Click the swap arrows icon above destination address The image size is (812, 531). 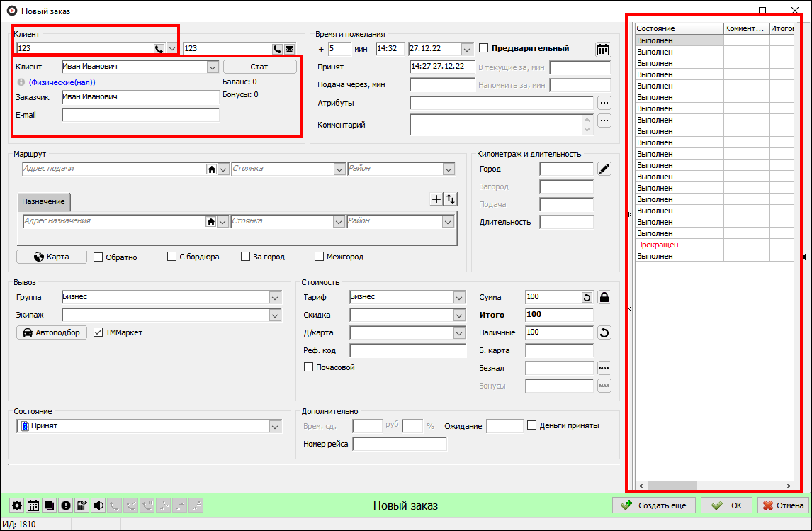tap(451, 200)
